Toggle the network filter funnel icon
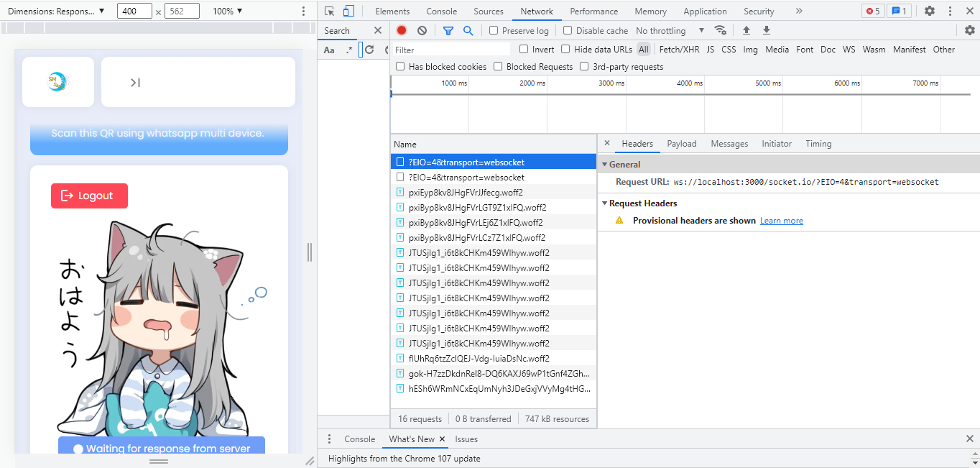This screenshot has width=980, height=468. coord(448,31)
